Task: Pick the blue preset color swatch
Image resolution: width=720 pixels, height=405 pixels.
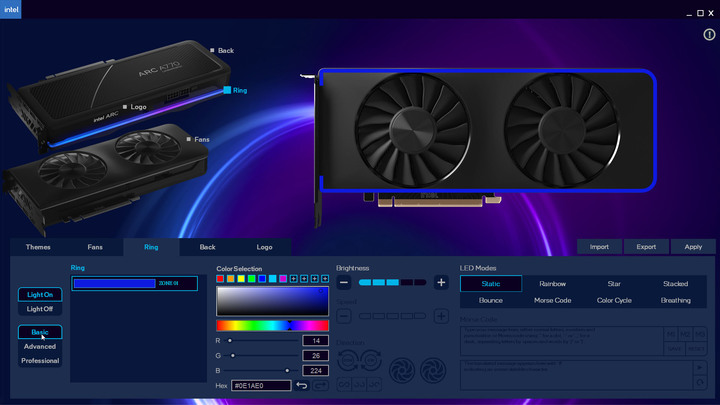Action: 262,279
